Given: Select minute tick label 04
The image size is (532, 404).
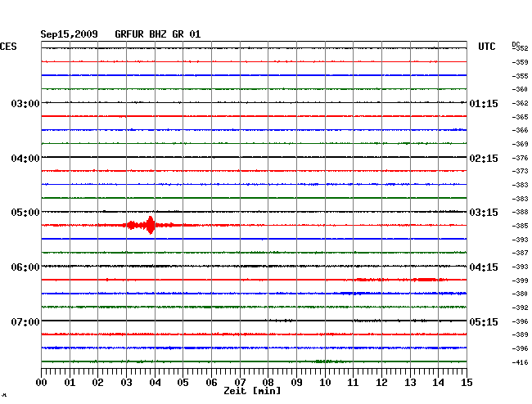Looking at the screenshot, I should click(155, 383).
